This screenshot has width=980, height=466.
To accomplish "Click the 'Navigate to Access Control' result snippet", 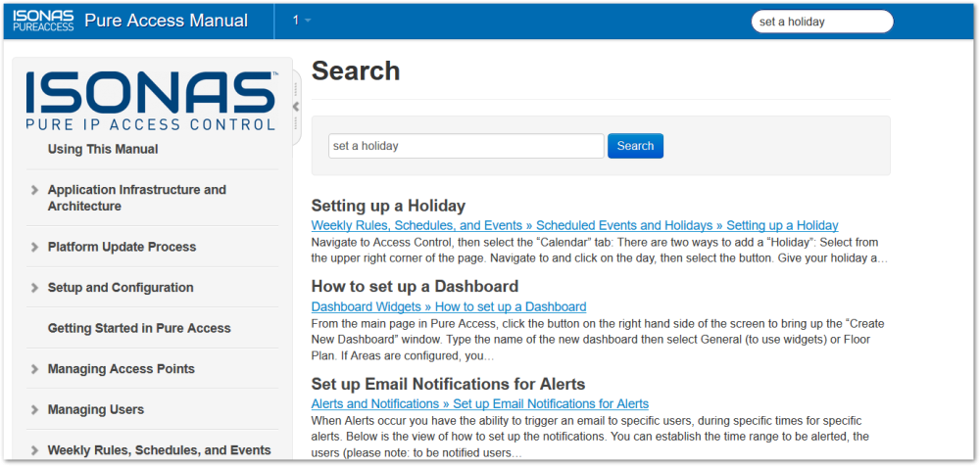I will tap(599, 250).
